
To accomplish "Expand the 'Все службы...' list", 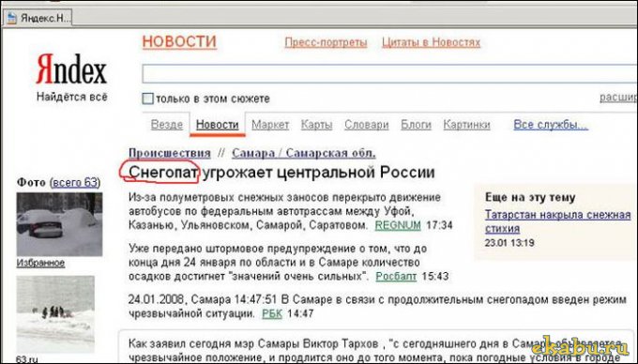I will 551,125.
